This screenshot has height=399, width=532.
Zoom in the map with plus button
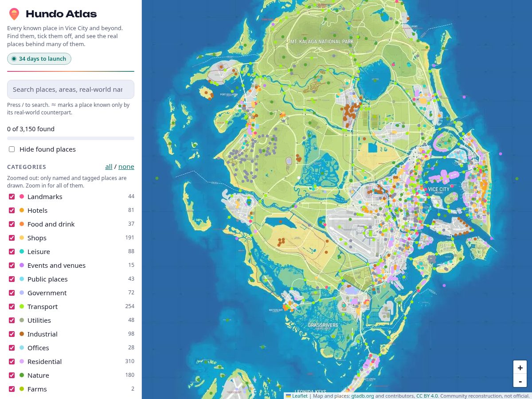[520, 368]
